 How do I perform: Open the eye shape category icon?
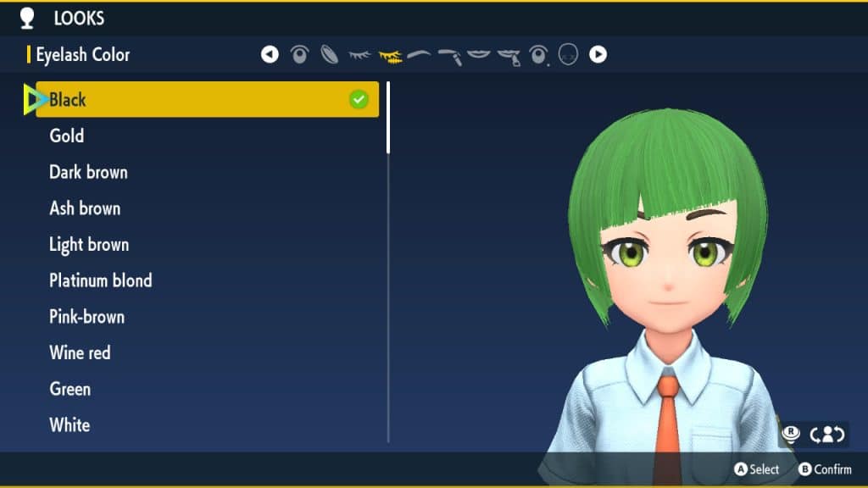click(x=299, y=54)
